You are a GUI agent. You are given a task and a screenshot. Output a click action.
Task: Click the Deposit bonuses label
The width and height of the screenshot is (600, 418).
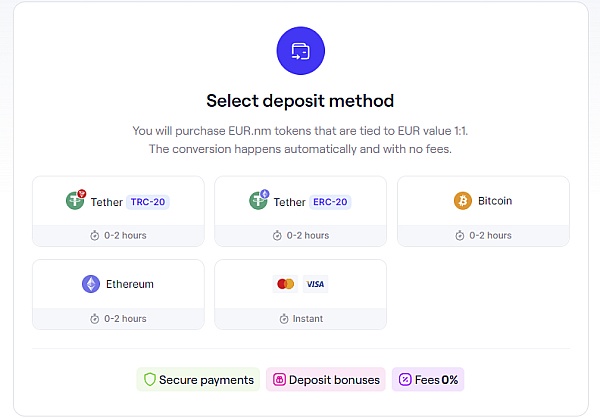coord(334,380)
